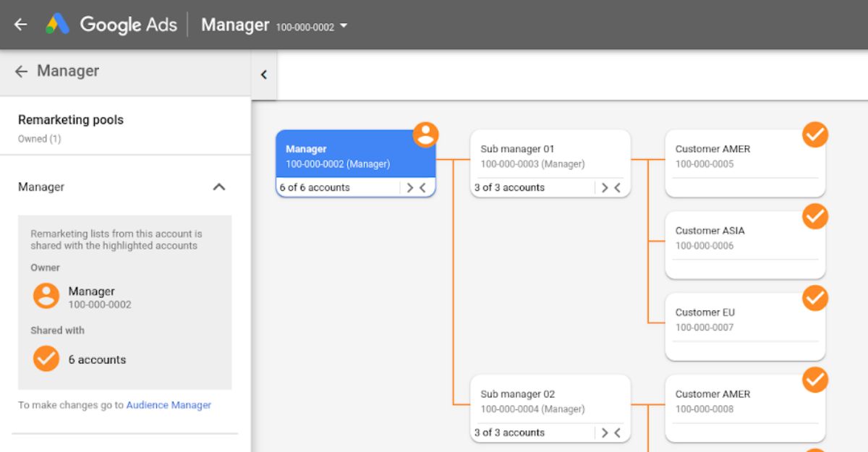Click the 6 accounts shared-with label
The width and height of the screenshot is (868, 452).
97,359
